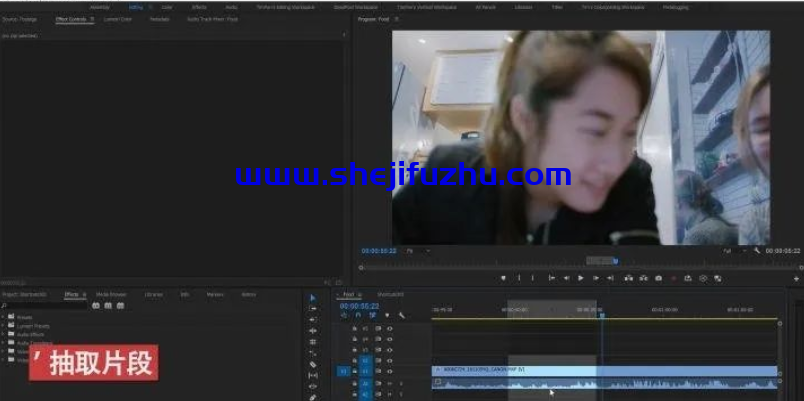
Task: Toggle sync lock on track V3
Action: [x=378, y=350]
